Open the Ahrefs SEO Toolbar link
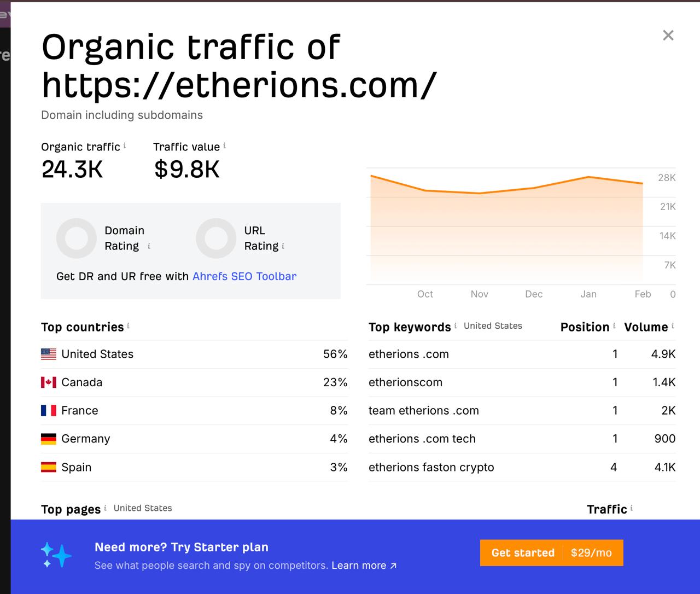Screen dimensions: 700x594 coord(244,276)
